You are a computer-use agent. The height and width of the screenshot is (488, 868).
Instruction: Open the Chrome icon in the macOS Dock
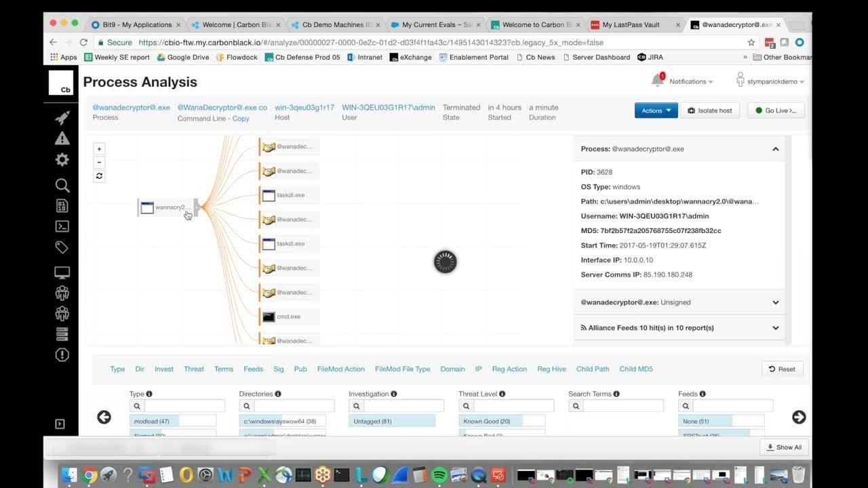88,475
